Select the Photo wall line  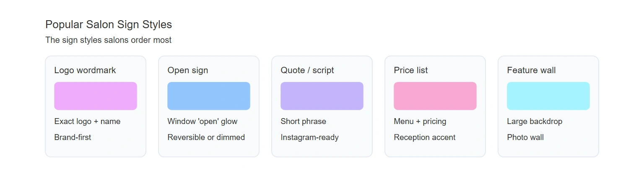(525, 137)
